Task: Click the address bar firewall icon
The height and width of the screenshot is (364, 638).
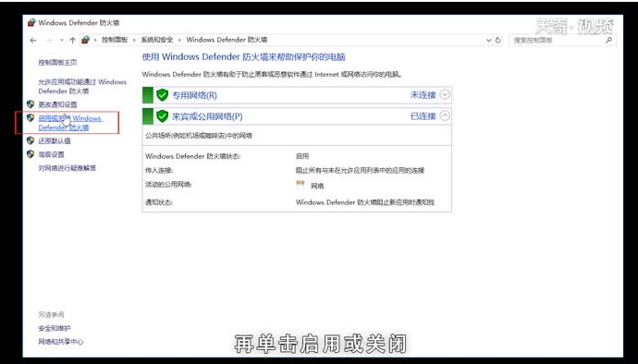Action: click(85, 40)
